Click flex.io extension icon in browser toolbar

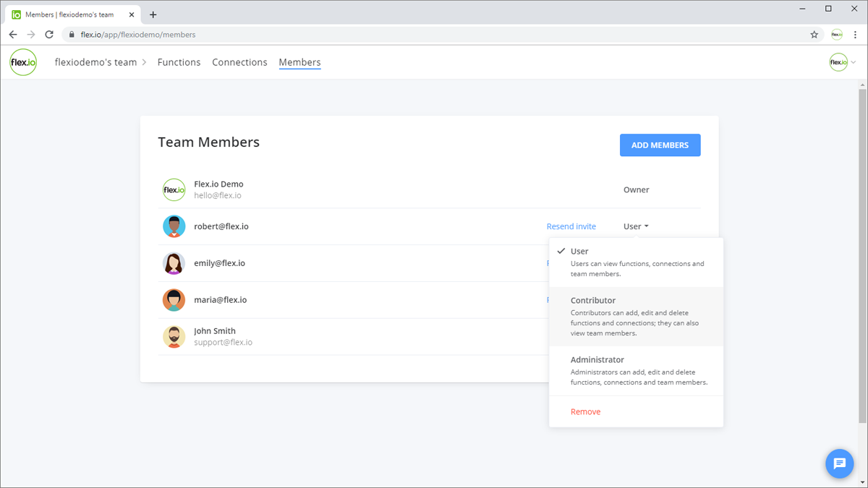click(836, 34)
